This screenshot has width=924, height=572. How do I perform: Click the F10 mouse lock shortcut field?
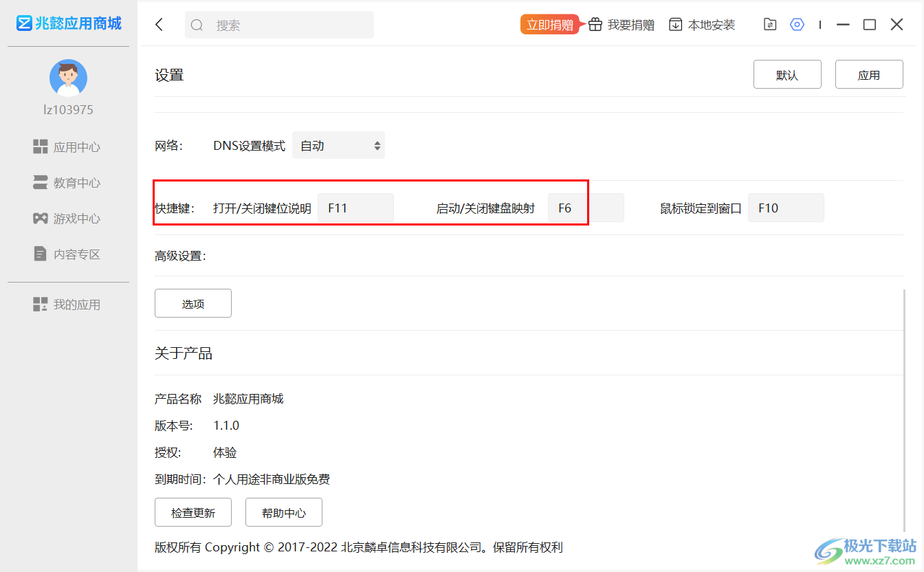pos(786,208)
